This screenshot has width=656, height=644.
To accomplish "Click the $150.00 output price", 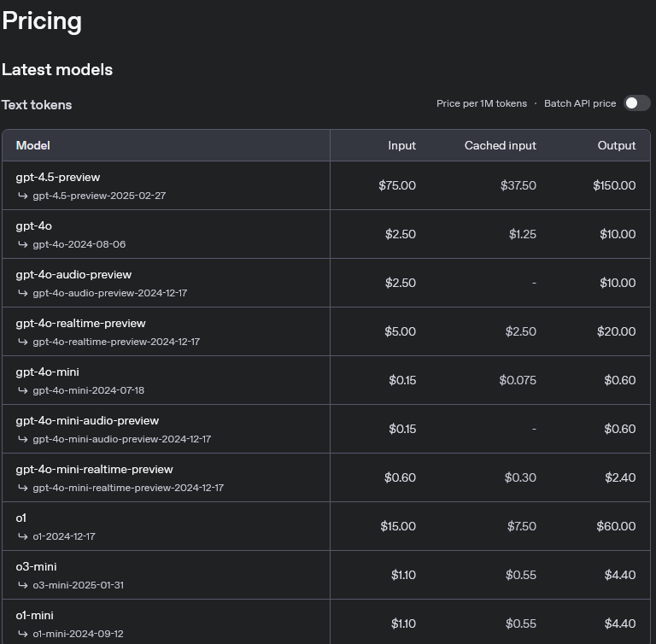I will click(x=614, y=185).
